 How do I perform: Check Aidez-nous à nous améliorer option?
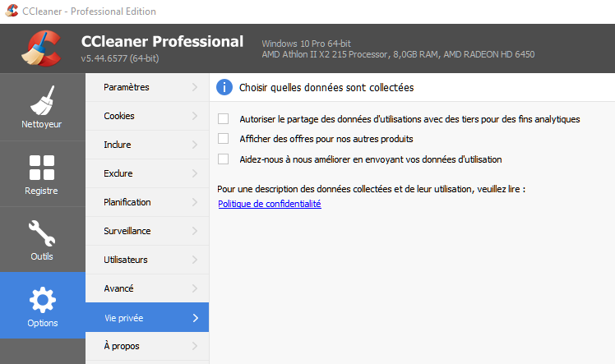click(223, 159)
